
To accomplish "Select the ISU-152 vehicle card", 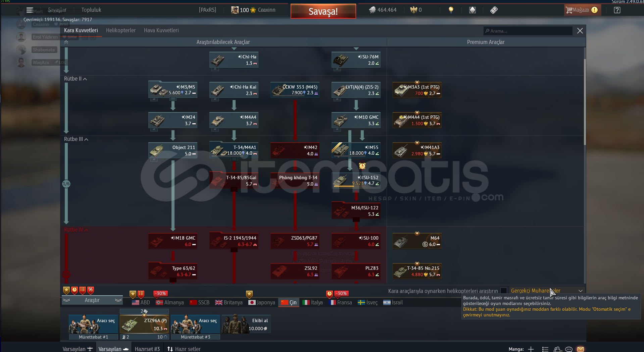I will pyautogui.click(x=356, y=181).
